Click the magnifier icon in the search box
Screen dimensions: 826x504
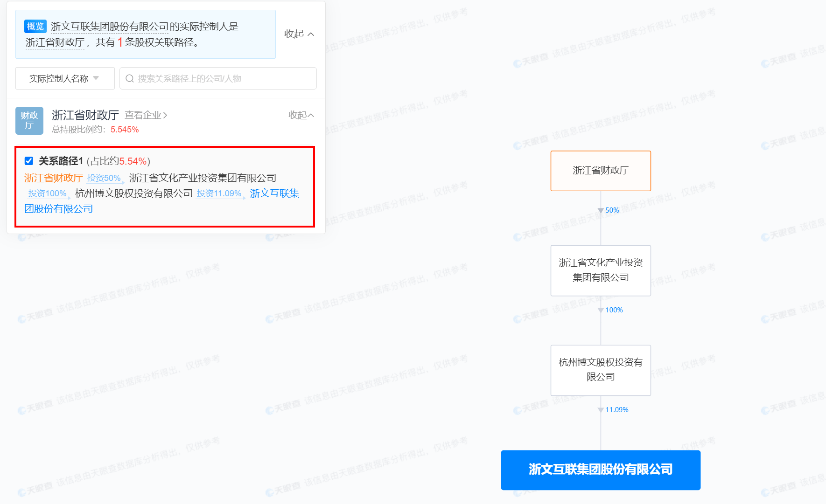[x=130, y=78]
